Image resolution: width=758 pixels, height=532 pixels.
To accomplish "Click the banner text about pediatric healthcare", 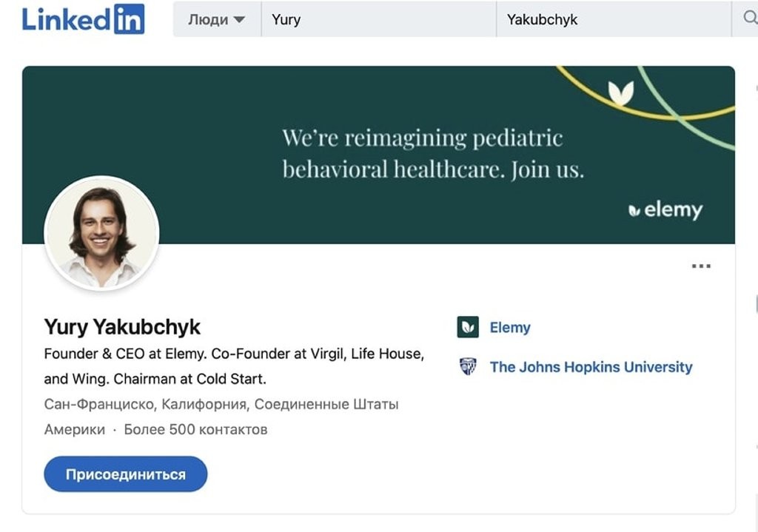I will coord(432,154).
